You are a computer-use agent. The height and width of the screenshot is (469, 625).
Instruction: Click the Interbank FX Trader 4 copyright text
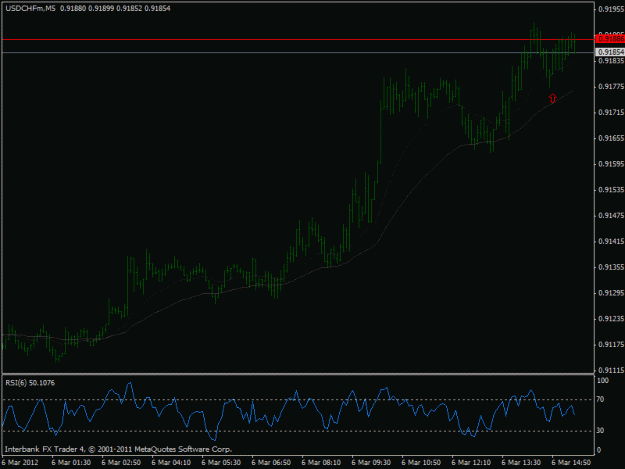coord(118,449)
